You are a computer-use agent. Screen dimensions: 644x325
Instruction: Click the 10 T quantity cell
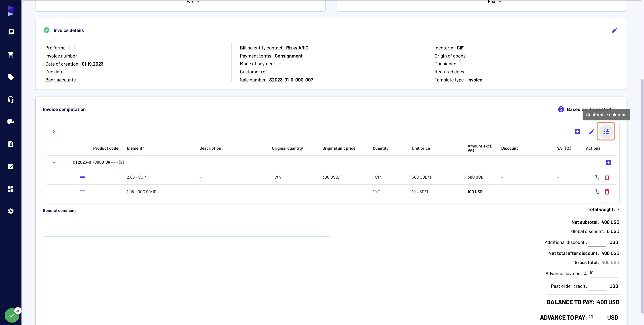coord(376,192)
